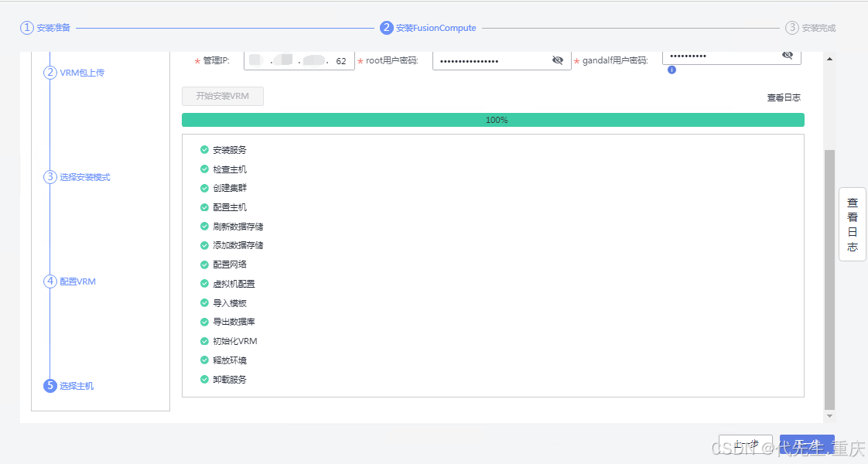Viewport: 868px width, 464px height.
Task: Click the 刷新数据存储 task text
Action: click(238, 226)
